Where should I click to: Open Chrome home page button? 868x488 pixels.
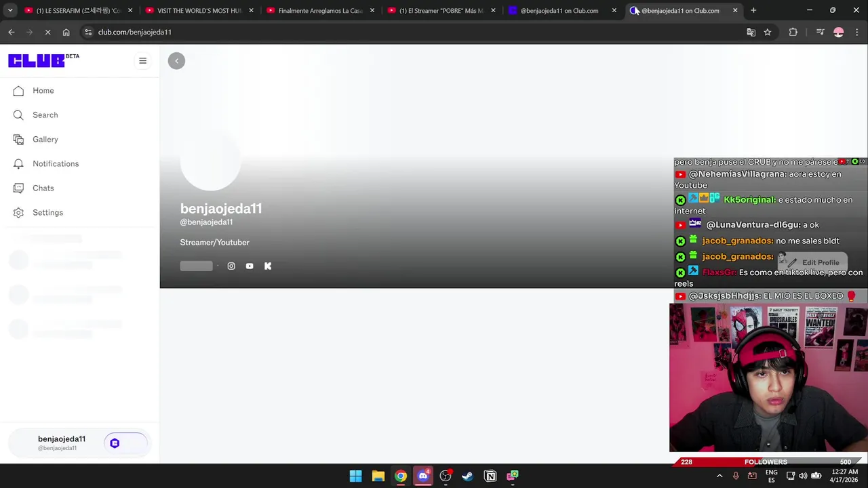(x=66, y=32)
